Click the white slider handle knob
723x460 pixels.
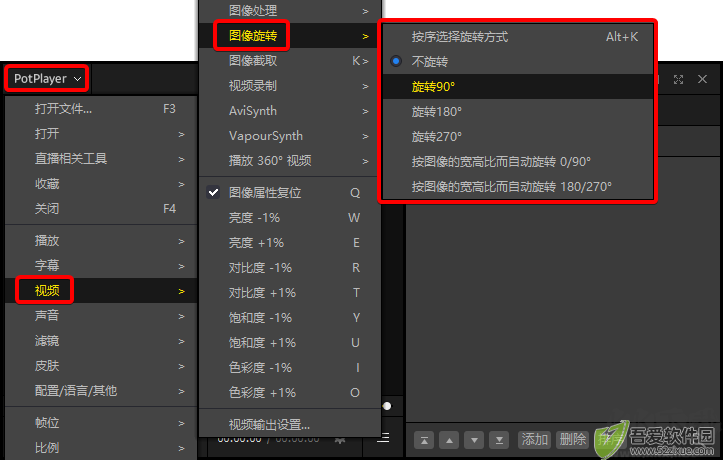click(387, 406)
